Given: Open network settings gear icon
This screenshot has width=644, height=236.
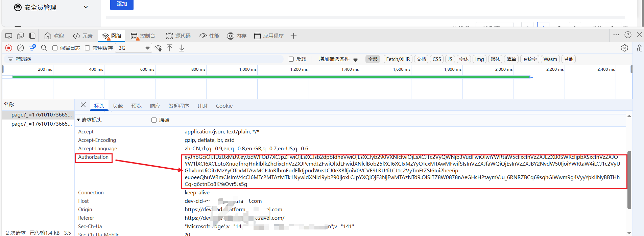Looking at the screenshot, I should click(x=624, y=48).
